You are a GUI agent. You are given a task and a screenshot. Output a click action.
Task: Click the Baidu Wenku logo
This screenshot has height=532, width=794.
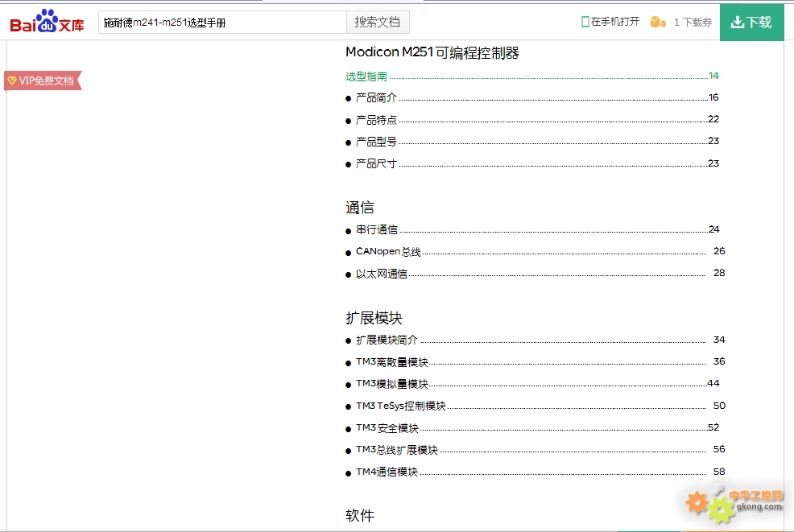tap(48, 22)
